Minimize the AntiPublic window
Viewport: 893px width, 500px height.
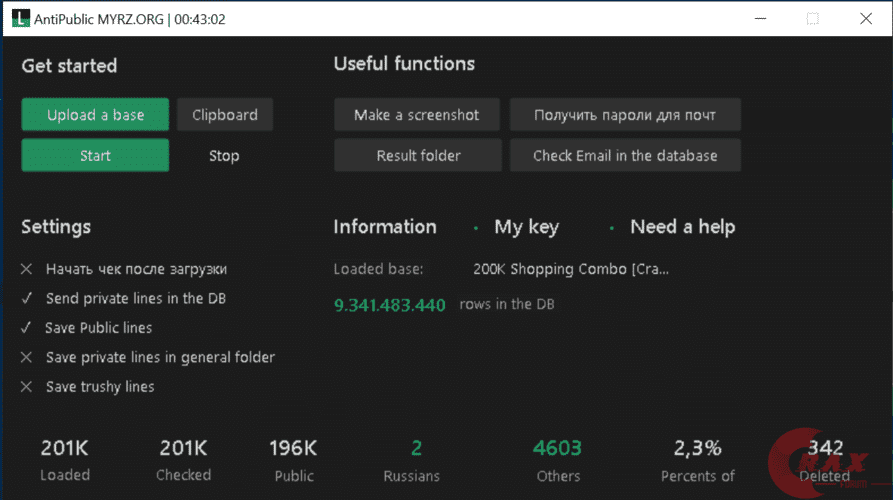(760, 18)
